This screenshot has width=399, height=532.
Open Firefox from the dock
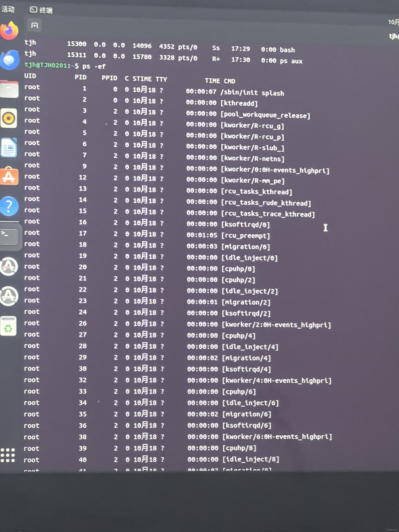9,31
